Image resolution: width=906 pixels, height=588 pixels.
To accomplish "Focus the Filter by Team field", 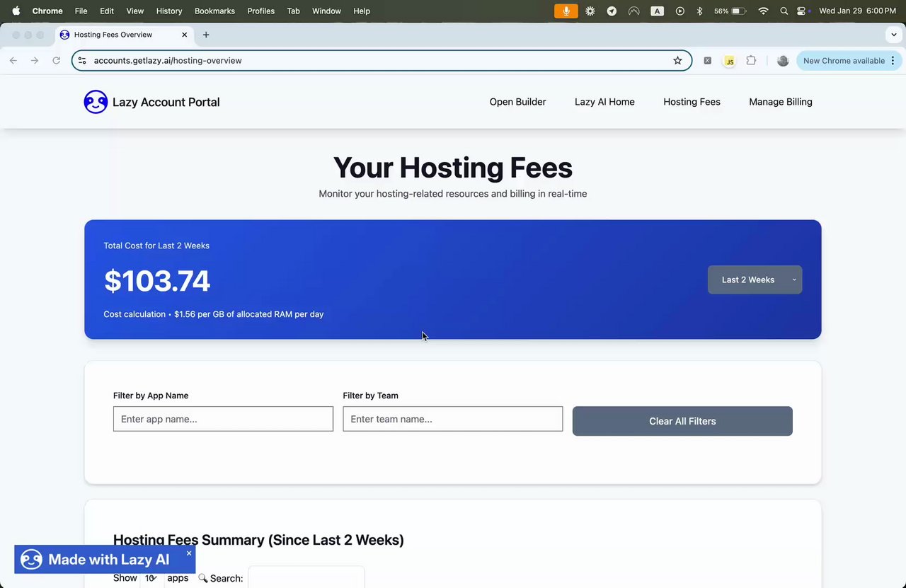I will (453, 419).
